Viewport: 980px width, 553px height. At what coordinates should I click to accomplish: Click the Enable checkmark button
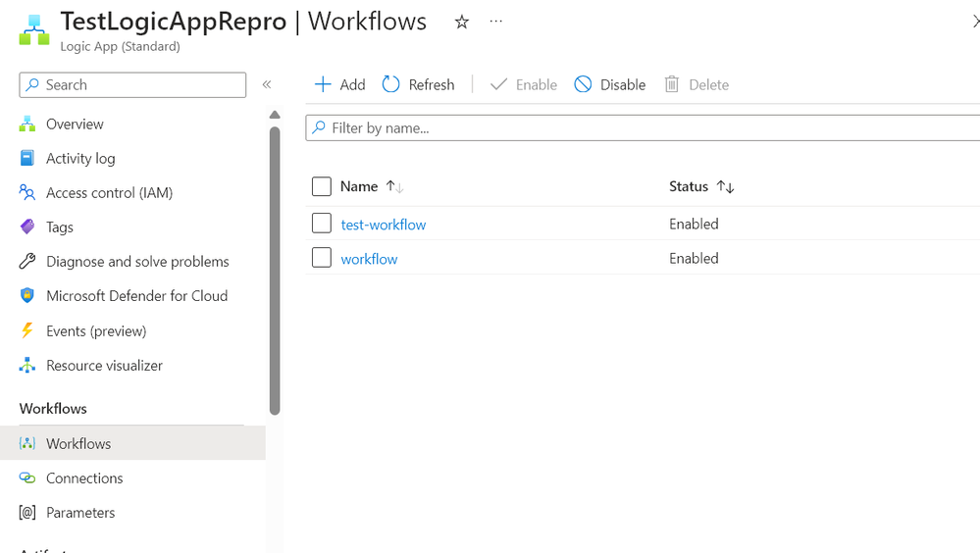(524, 84)
